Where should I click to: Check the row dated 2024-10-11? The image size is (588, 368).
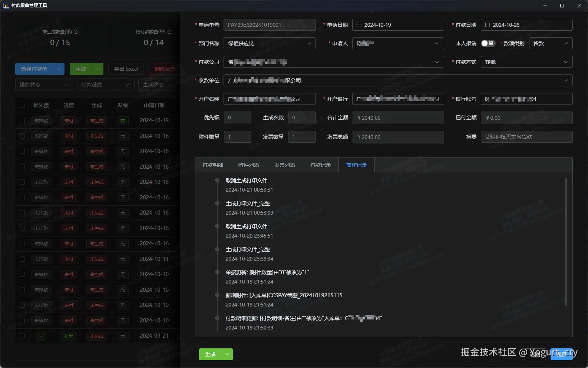pos(22,259)
